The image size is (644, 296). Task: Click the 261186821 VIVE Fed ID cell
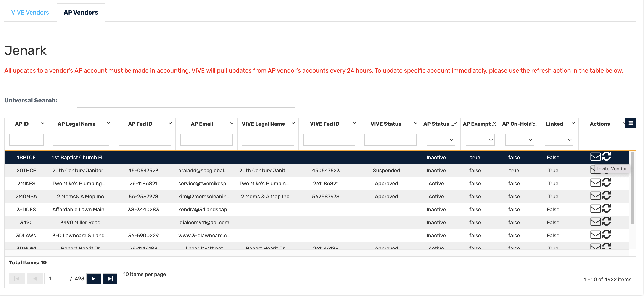click(326, 184)
